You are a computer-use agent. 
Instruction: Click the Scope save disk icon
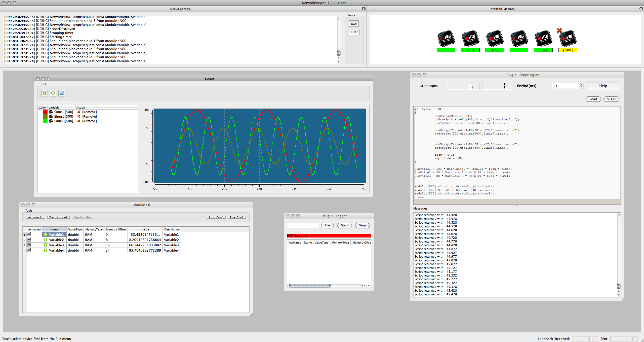click(62, 93)
